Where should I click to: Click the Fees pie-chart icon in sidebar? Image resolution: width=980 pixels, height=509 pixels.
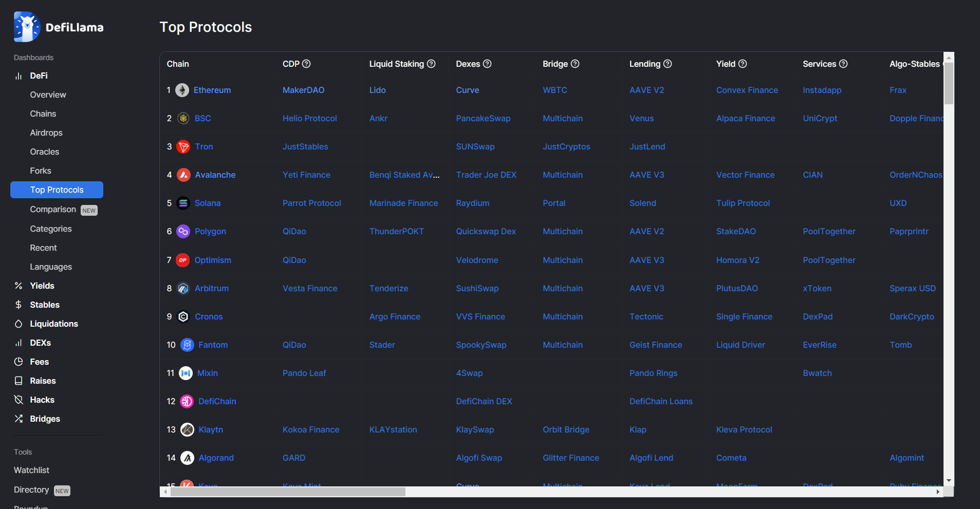19,362
